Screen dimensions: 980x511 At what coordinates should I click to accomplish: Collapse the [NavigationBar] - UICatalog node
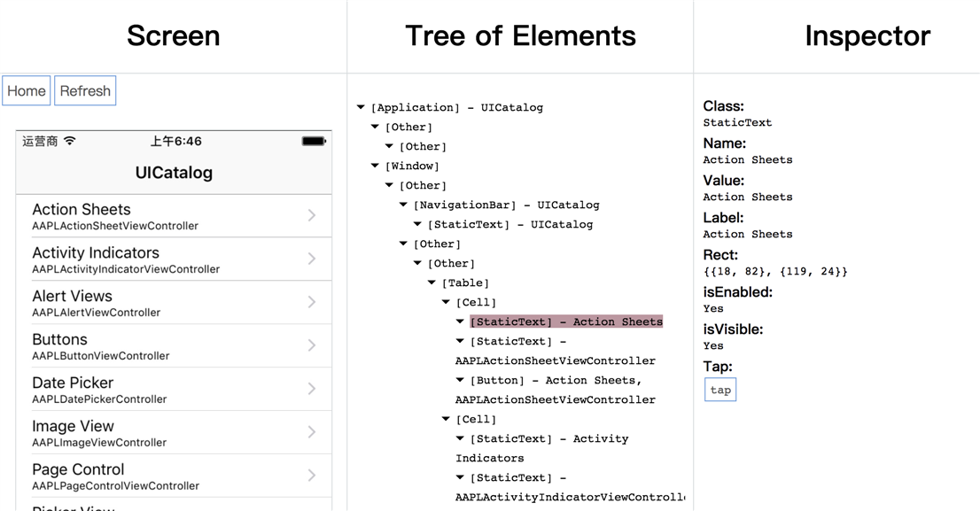[x=403, y=205]
